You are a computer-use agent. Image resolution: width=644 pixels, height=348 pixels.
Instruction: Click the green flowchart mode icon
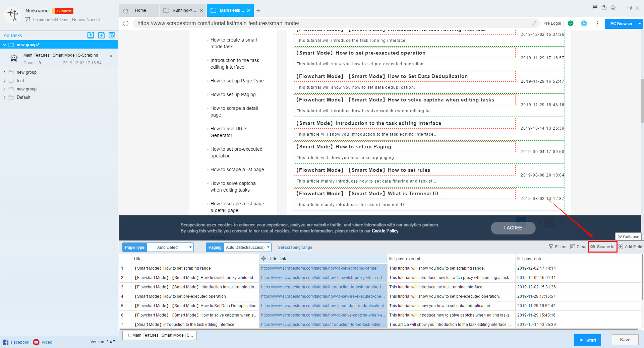tap(571, 23)
